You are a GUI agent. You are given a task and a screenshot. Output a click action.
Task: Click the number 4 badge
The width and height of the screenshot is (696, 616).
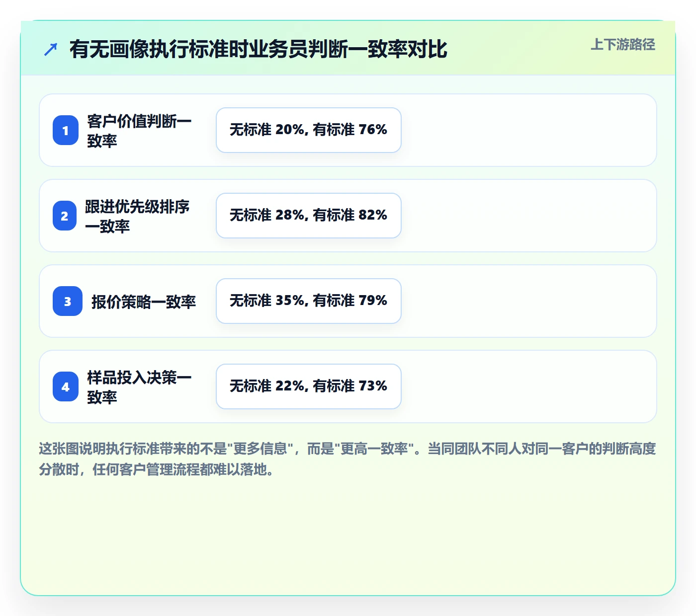pos(66,386)
